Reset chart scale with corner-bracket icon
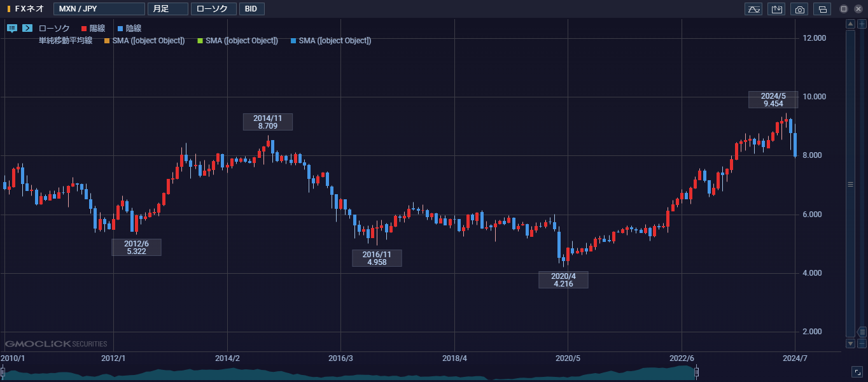This screenshot has width=868, height=382. pos(857,372)
